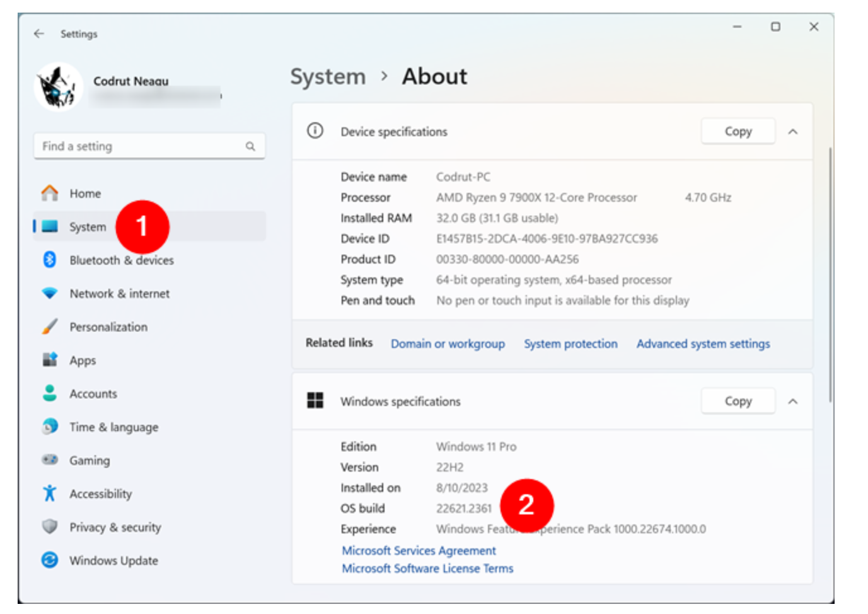Open Windows Update settings
Screen dimensions: 868x614
pos(149,560)
